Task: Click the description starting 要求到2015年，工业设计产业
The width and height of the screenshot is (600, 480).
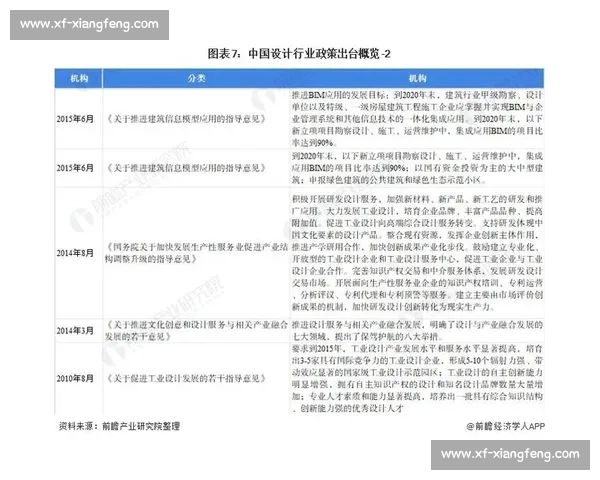Action: pos(417,378)
